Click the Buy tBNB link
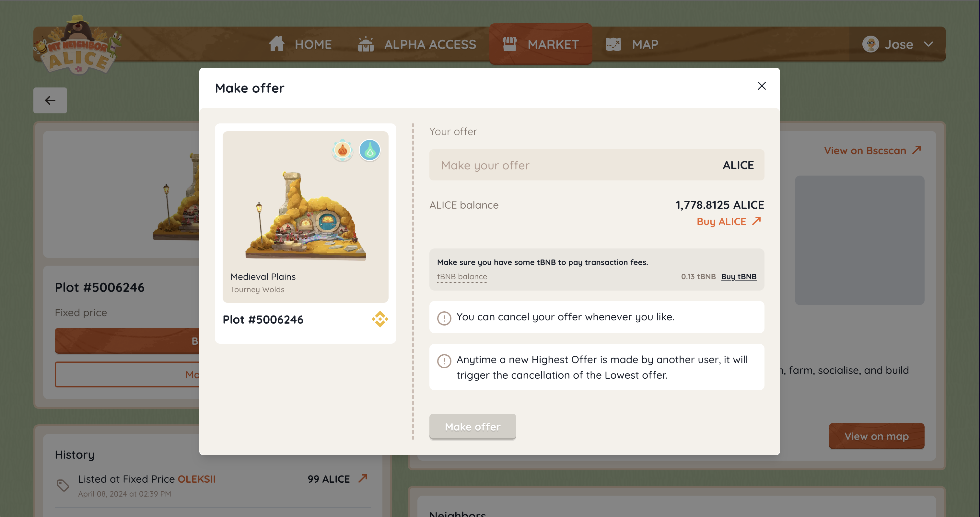The image size is (980, 517). tap(739, 276)
